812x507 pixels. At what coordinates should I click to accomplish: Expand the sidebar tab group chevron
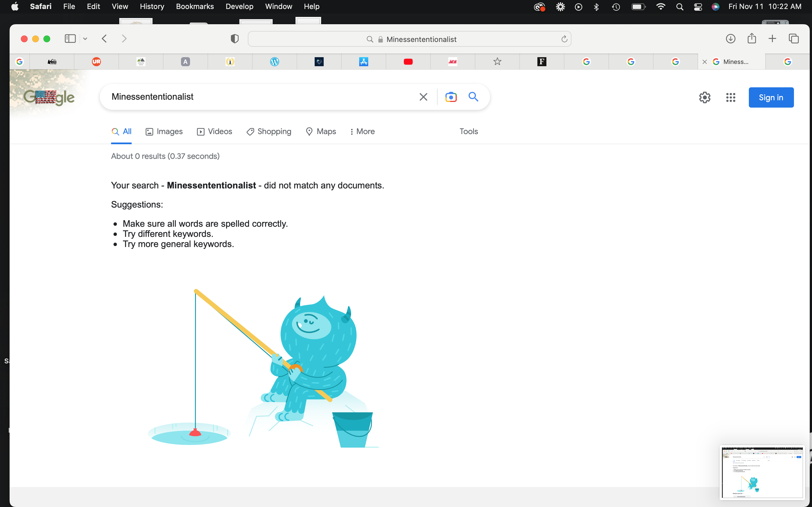pos(85,39)
